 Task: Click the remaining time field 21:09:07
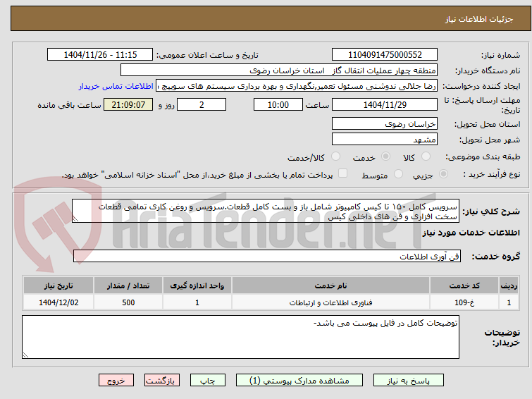click(x=128, y=104)
